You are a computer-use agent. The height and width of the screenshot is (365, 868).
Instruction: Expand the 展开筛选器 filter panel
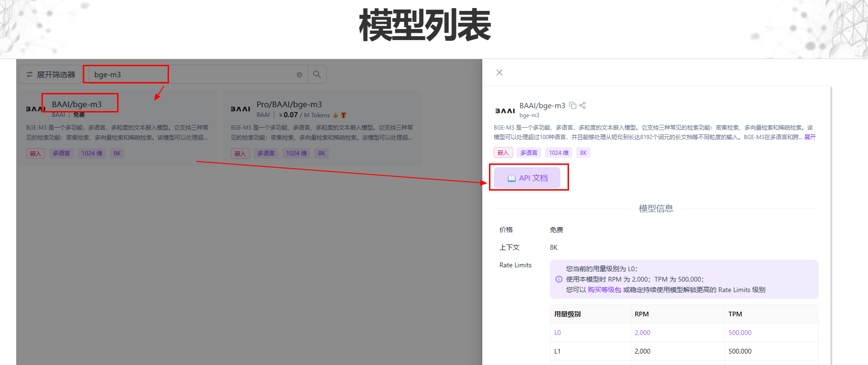pos(51,74)
